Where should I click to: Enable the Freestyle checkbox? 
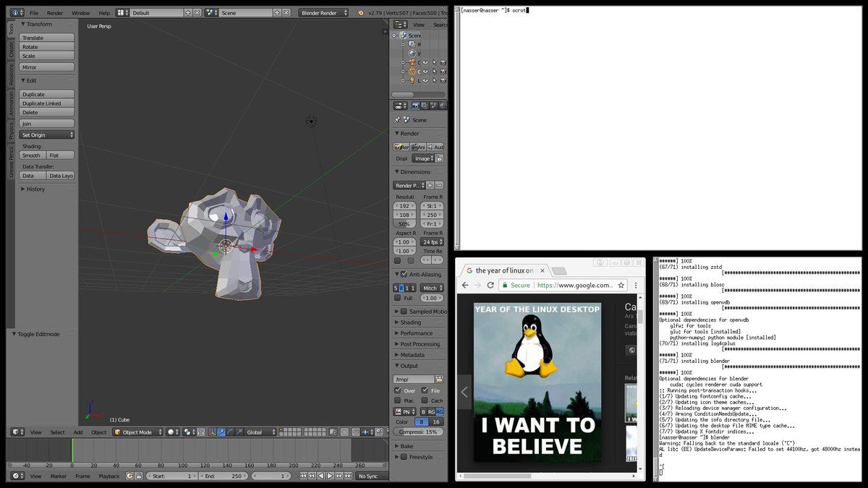pyautogui.click(x=404, y=457)
